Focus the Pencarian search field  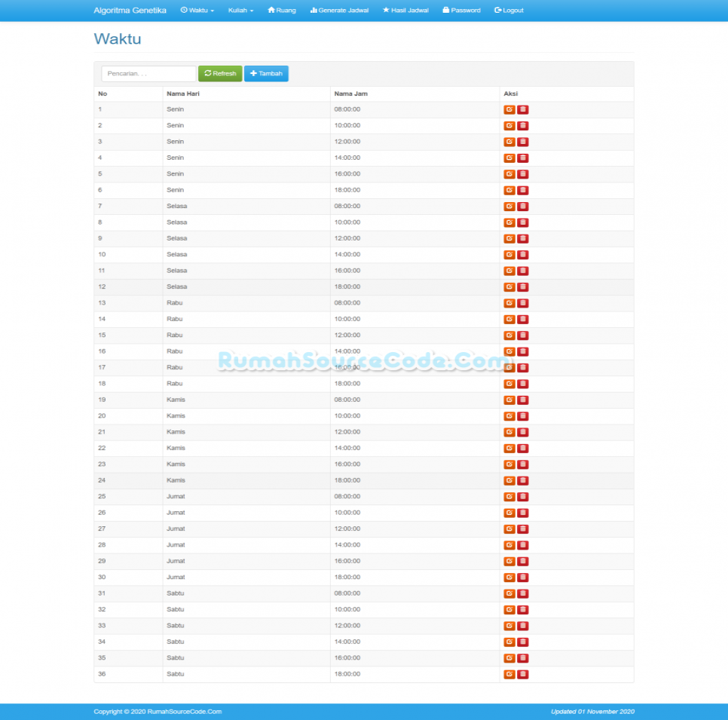pos(148,73)
